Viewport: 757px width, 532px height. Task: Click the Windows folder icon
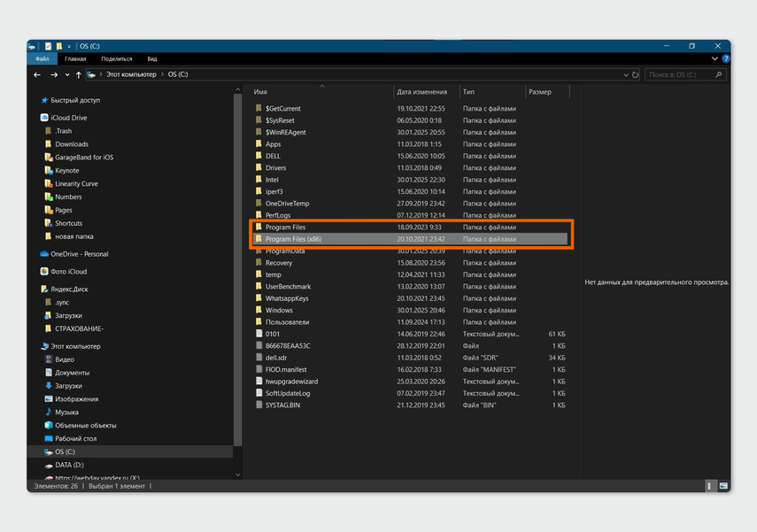tap(259, 311)
